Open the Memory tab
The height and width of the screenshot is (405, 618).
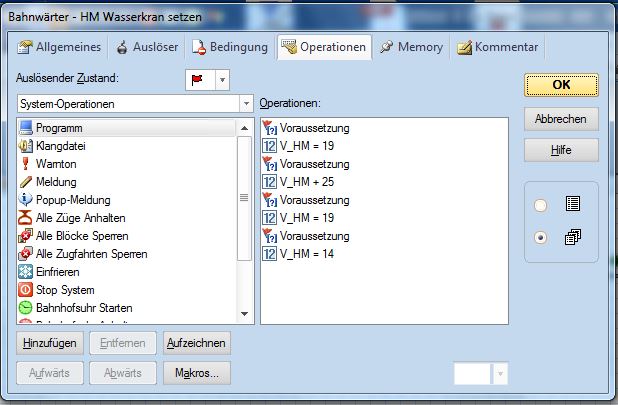(x=411, y=47)
